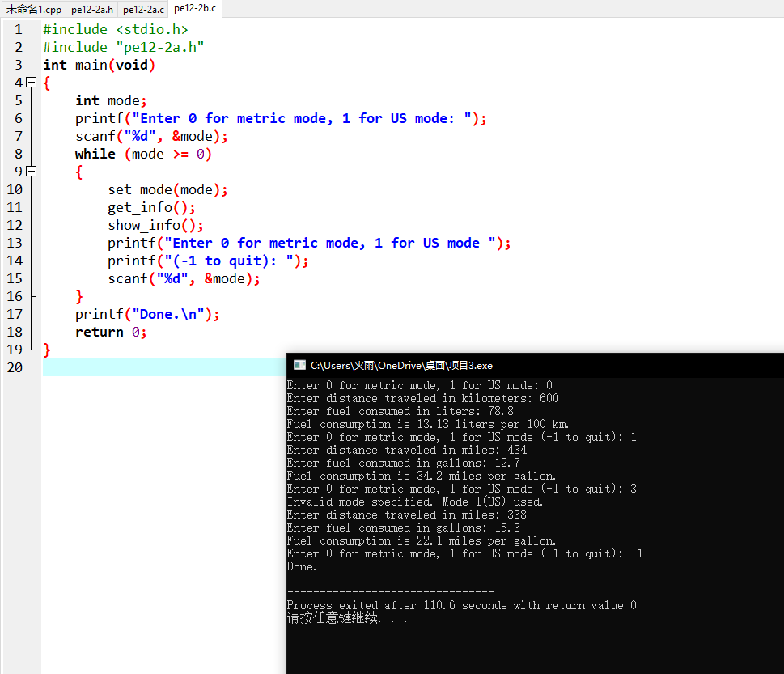Click the console window icon in title bar
Screen dimensions: 784x674
click(x=299, y=365)
